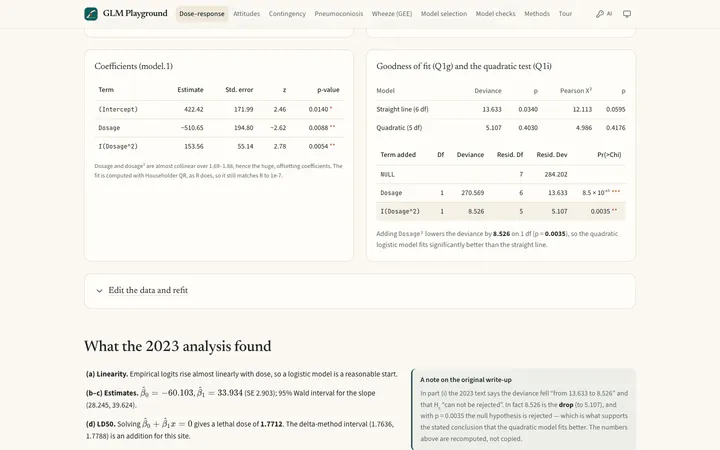Image resolution: width=720 pixels, height=450 pixels.
Task: Open the AI key icon button
Action: pos(604,14)
